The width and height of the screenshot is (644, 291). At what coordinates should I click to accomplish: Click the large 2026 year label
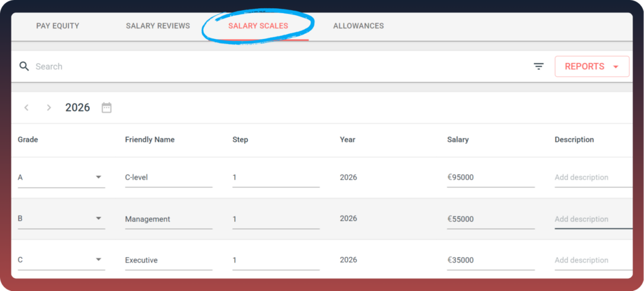[x=77, y=108]
